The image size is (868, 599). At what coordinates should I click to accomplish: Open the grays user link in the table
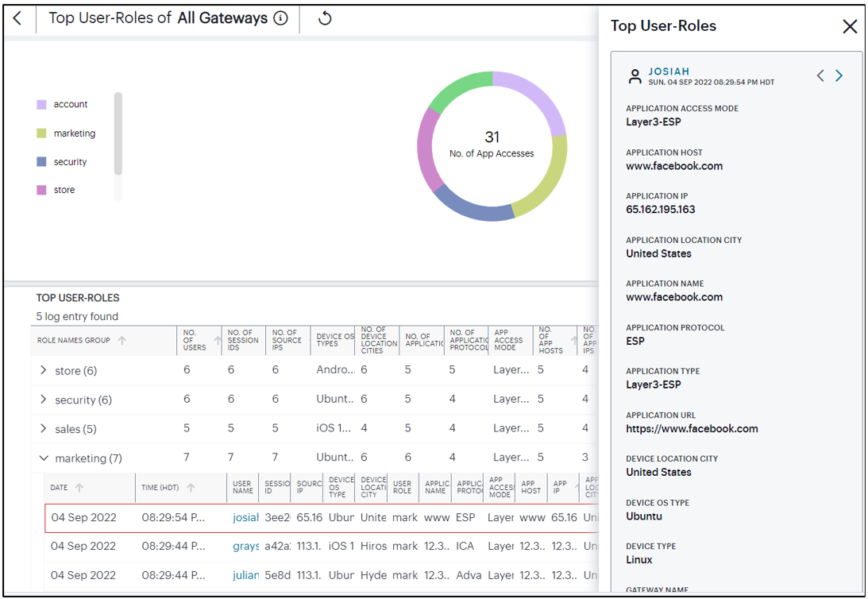[x=246, y=546]
